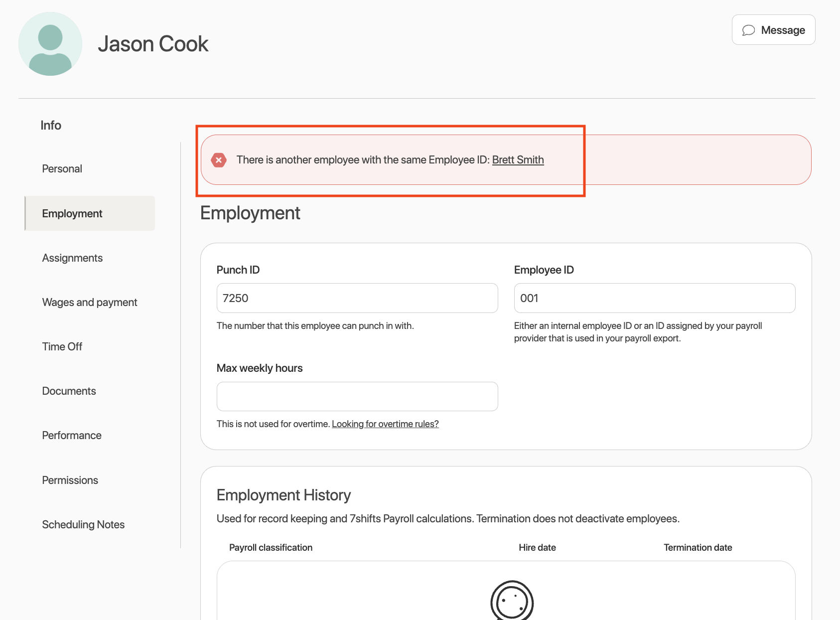Go to Scheduling Notes
840x620 pixels.
83,525
